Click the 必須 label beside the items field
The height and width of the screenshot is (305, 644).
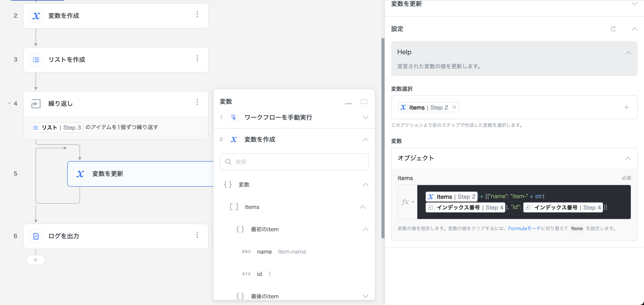pyautogui.click(x=626, y=178)
